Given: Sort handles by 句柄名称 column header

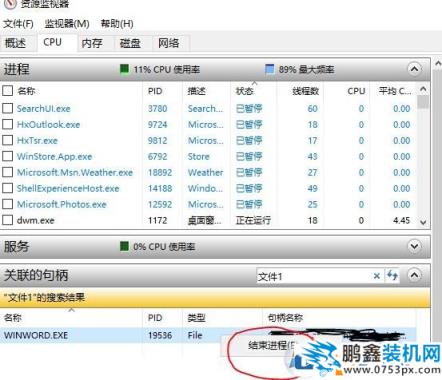Looking at the screenshot, I should 285,318.
